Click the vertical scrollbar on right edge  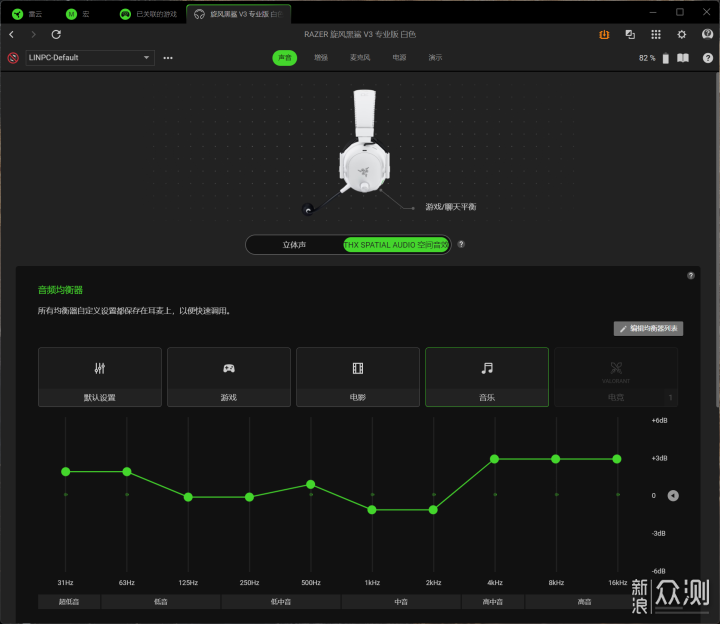coord(717,239)
